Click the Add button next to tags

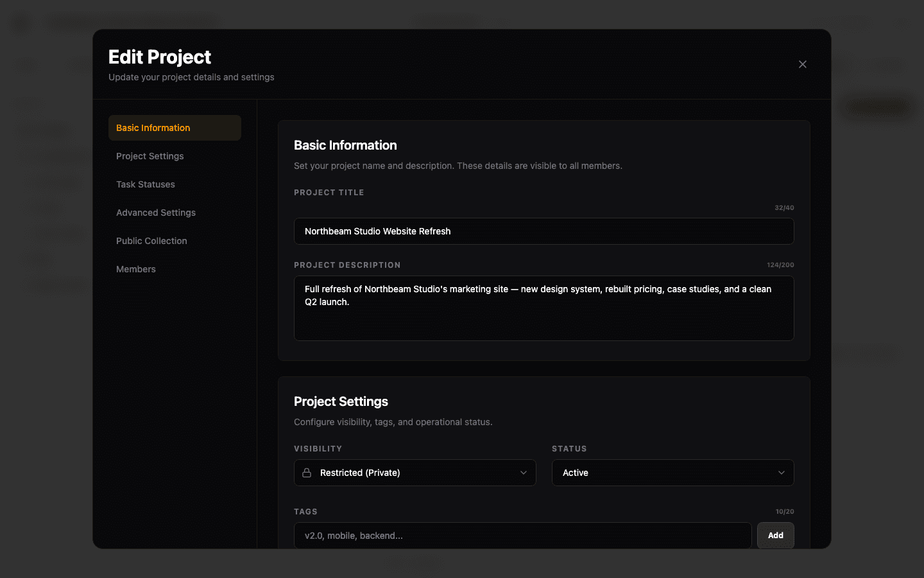775,535
